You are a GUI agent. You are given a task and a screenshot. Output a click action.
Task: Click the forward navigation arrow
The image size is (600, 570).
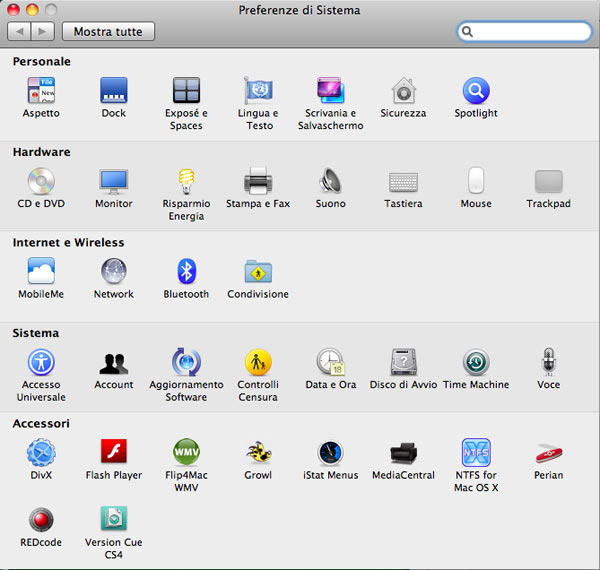[42, 32]
